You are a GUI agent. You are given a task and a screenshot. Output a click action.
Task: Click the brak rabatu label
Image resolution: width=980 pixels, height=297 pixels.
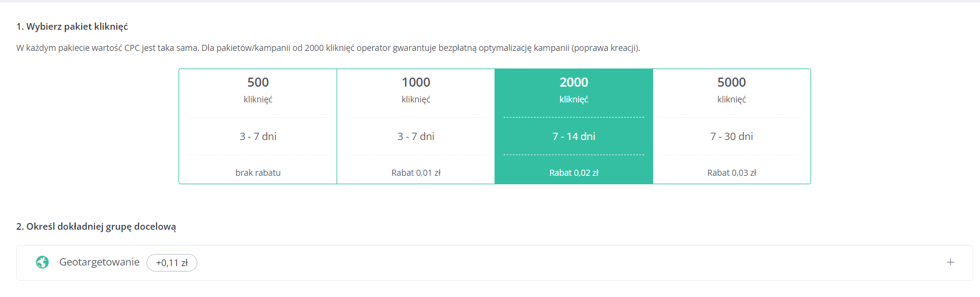(x=258, y=173)
